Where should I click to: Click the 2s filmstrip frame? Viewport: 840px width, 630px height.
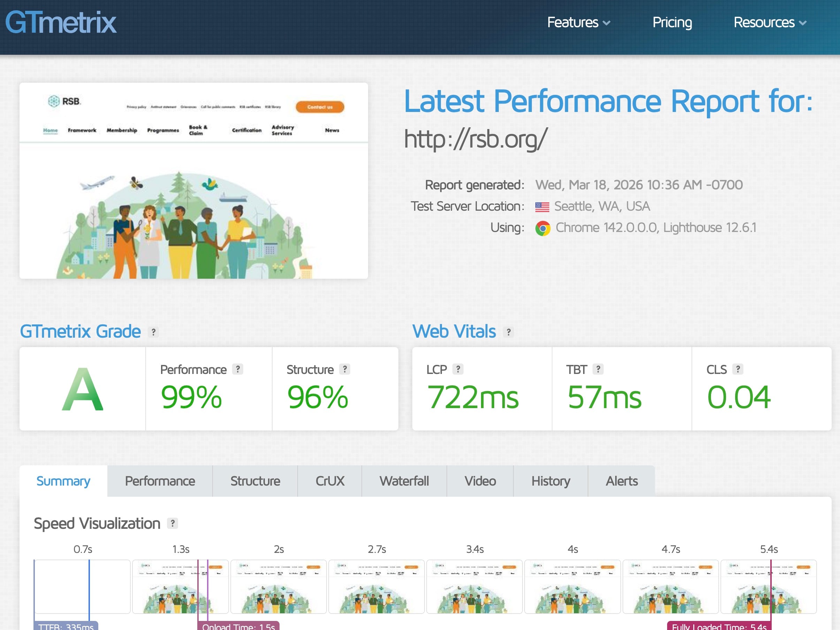278,586
